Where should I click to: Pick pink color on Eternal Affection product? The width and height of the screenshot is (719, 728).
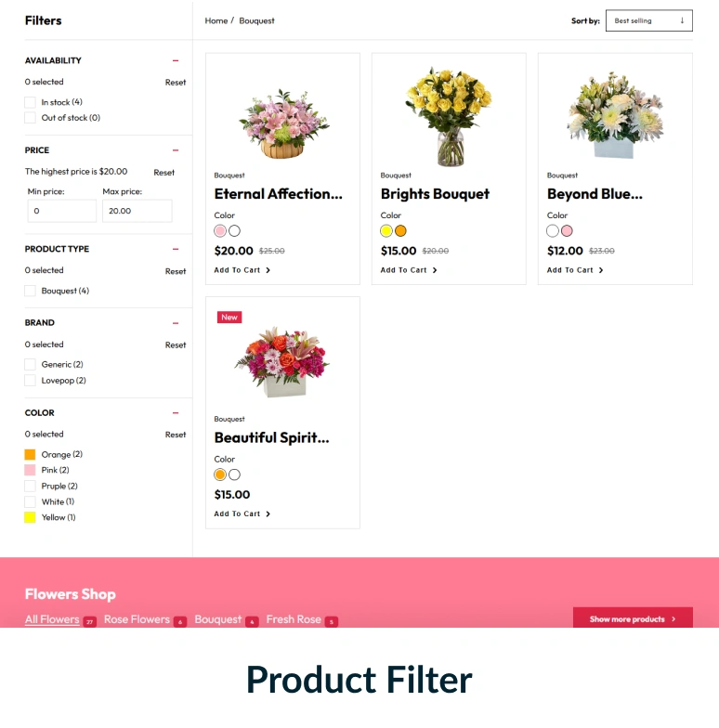tap(220, 230)
